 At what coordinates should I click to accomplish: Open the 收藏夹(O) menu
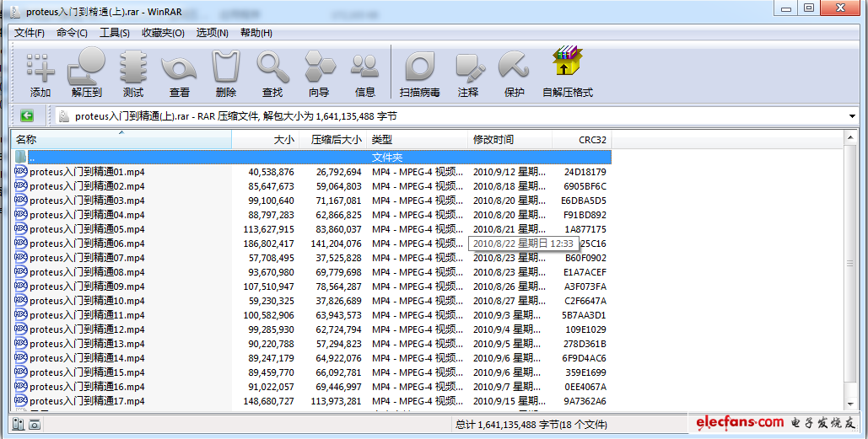[164, 33]
